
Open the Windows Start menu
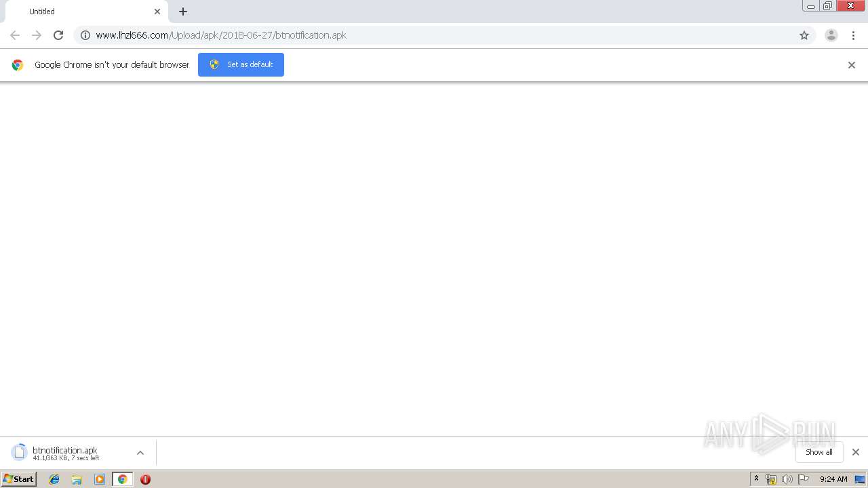click(x=19, y=479)
